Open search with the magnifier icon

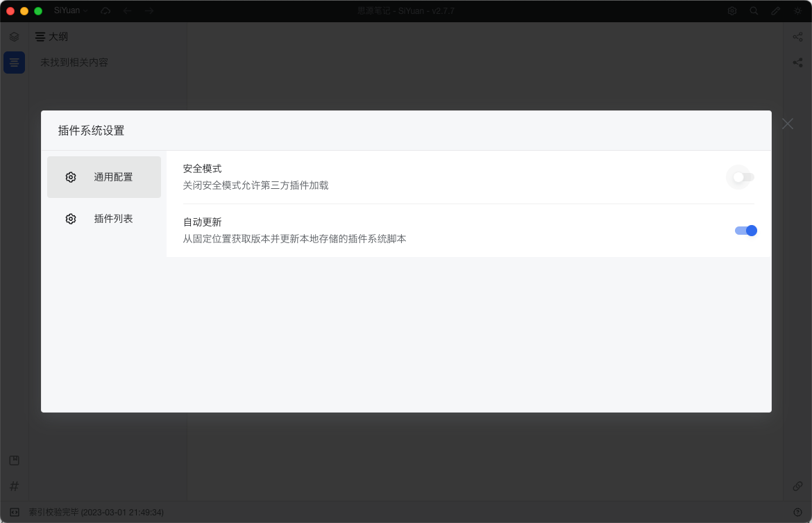[x=754, y=11]
